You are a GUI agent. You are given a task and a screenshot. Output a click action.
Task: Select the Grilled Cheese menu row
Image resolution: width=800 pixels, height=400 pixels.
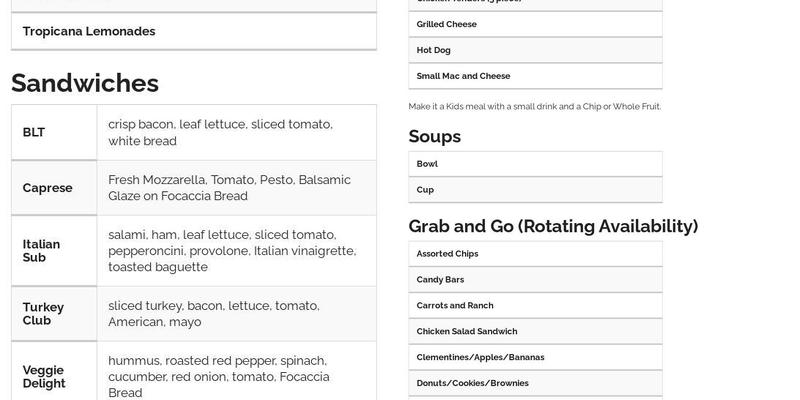pyautogui.click(x=535, y=24)
